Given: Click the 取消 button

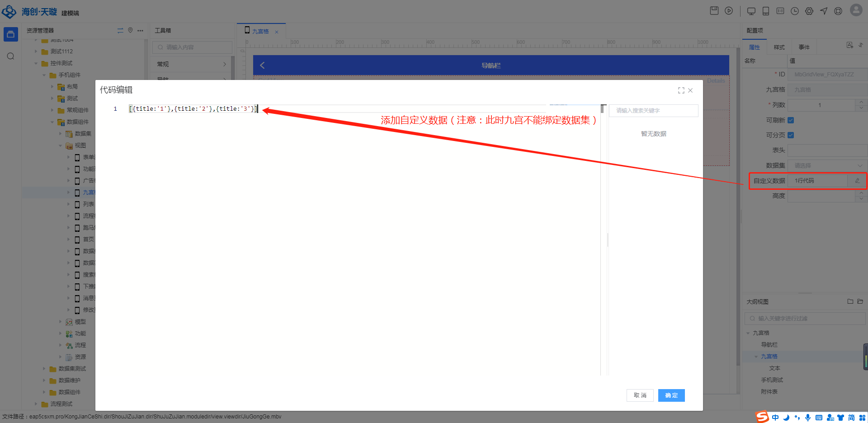Looking at the screenshot, I should point(640,395).
